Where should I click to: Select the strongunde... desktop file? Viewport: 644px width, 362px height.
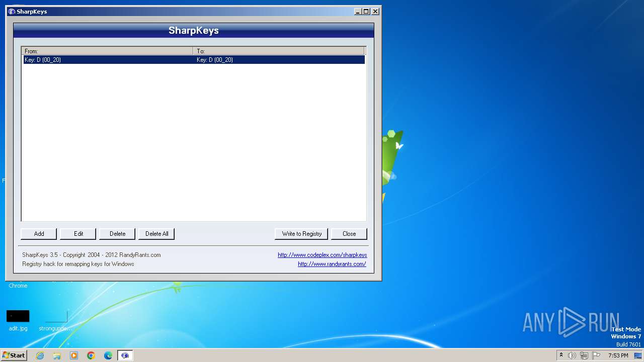56,321
